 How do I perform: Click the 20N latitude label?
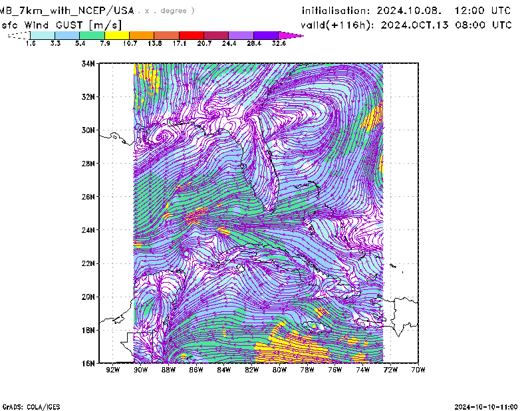tap(88, 297)
